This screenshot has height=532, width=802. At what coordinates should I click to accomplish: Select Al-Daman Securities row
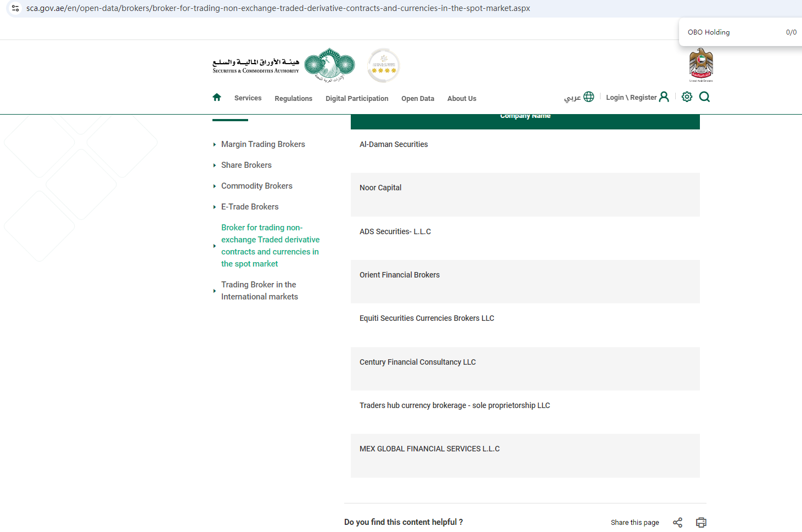525,151
